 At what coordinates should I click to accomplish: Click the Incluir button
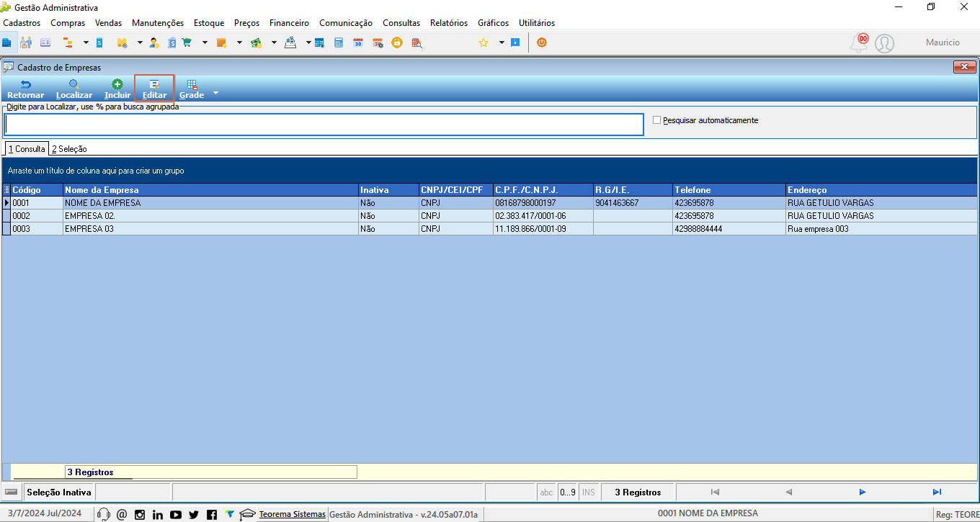117,89
